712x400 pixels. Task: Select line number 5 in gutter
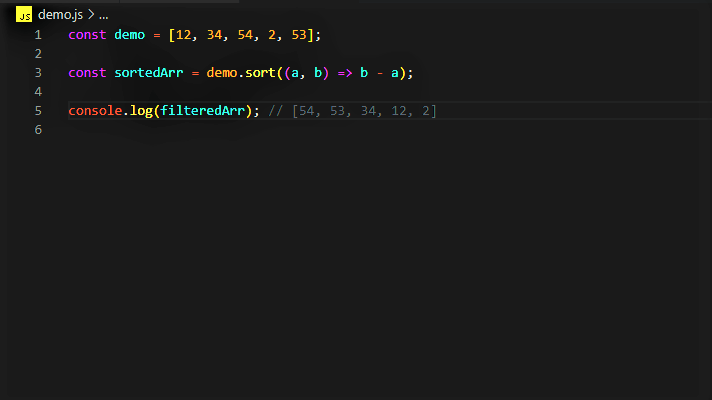[x=38, y=111]
